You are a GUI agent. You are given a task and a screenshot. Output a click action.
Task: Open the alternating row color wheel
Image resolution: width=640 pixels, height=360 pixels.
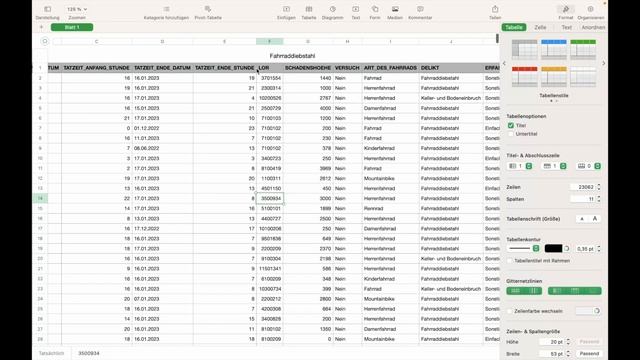597,311
